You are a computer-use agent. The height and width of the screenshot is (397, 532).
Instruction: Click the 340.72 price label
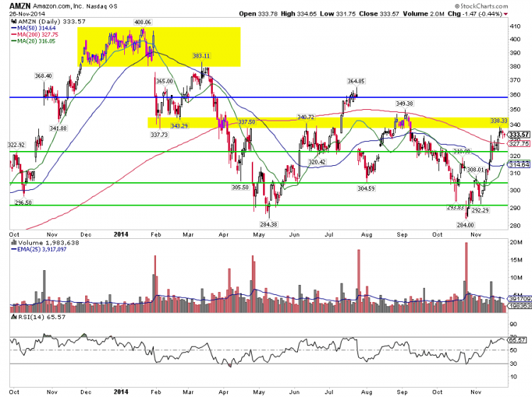click(306, 117)
